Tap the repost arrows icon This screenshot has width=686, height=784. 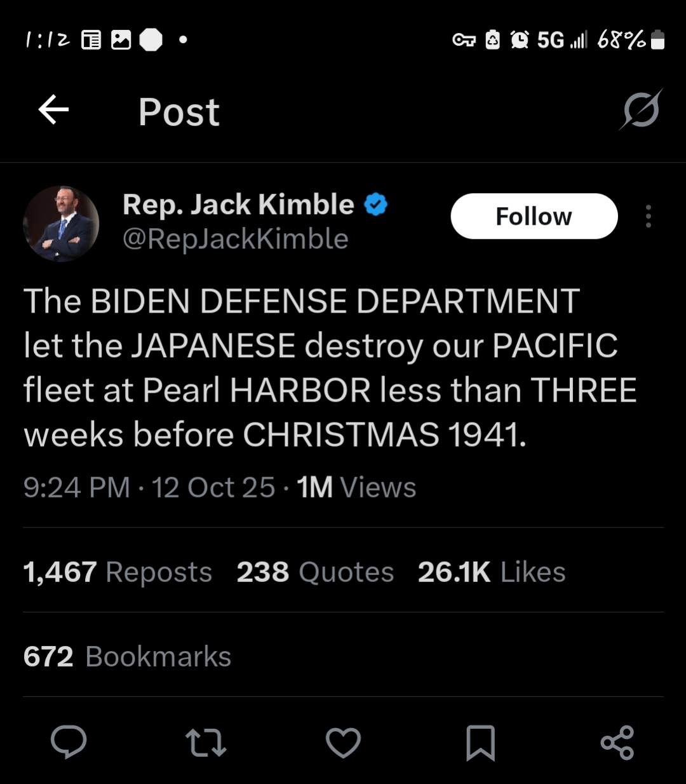(205, 742)
